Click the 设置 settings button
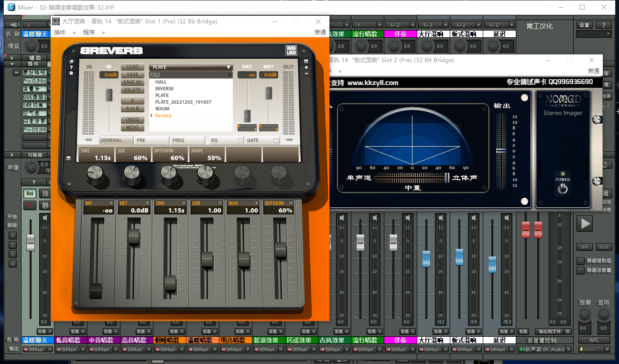This screenshot has height=364, width=619. [584, 25]
